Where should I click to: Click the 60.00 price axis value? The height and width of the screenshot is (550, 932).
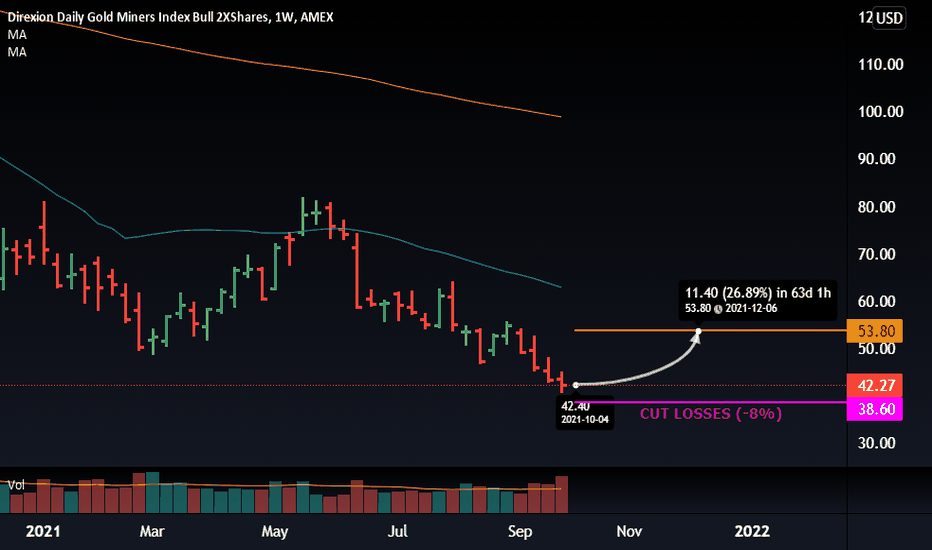click(x=876, y=301)
